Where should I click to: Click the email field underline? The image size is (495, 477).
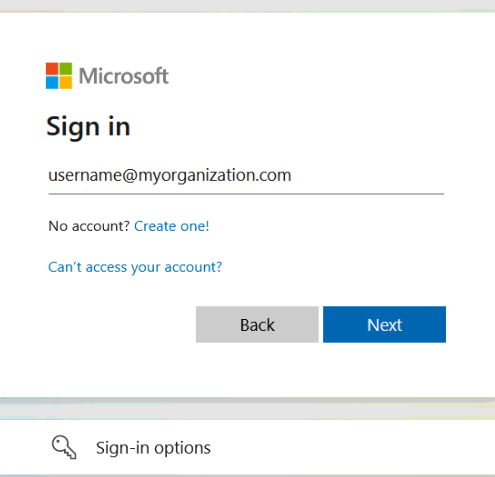[246, 193]
